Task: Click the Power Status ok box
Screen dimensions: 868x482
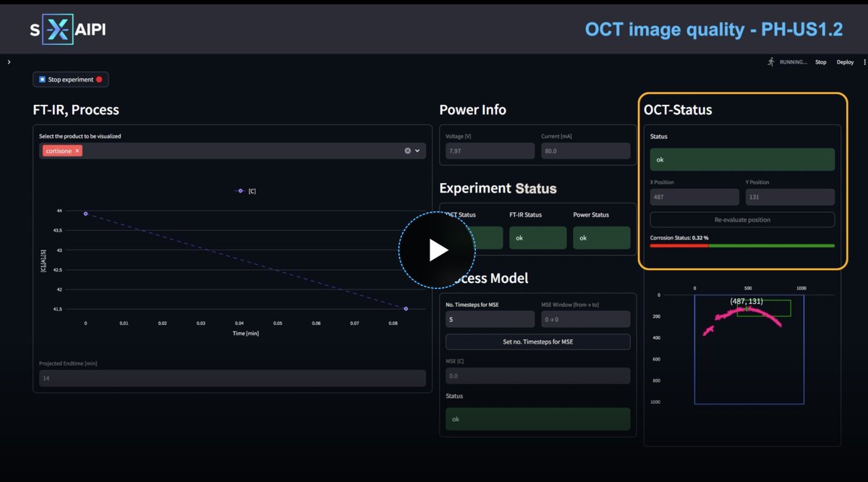Action: (x=601, y=237)
